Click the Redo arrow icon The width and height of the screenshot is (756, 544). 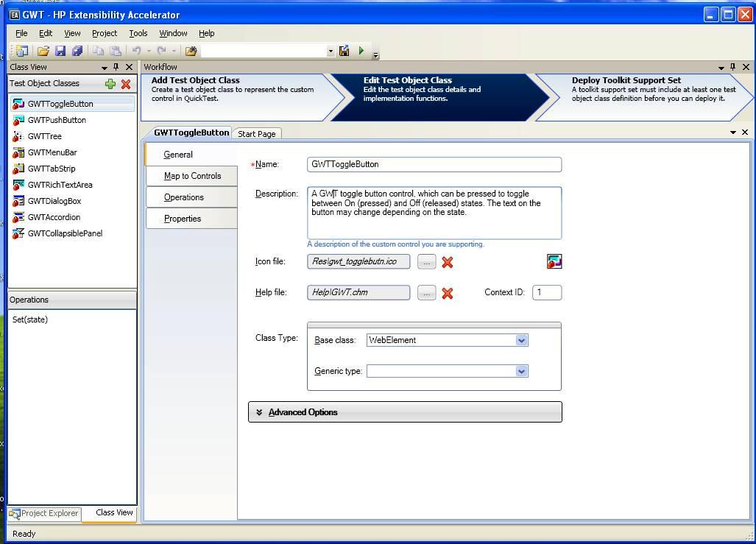click(161, 51)
